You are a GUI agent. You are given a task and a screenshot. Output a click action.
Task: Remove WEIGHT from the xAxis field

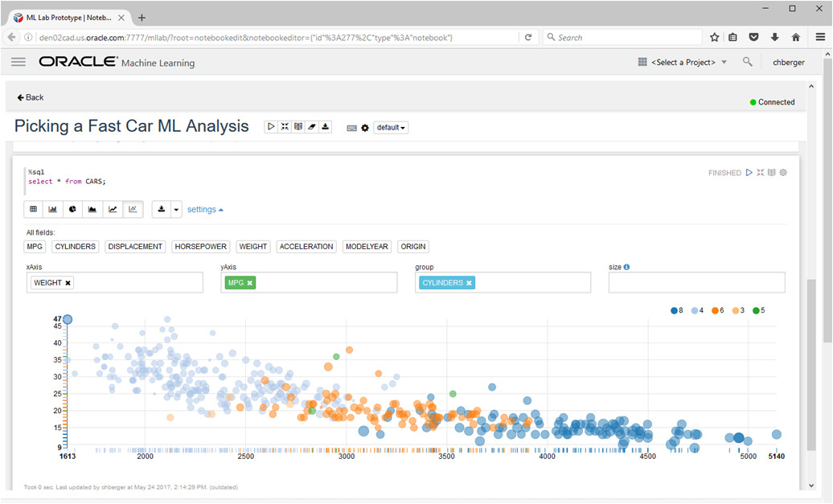pyautogui.click(x=68, y=283)
